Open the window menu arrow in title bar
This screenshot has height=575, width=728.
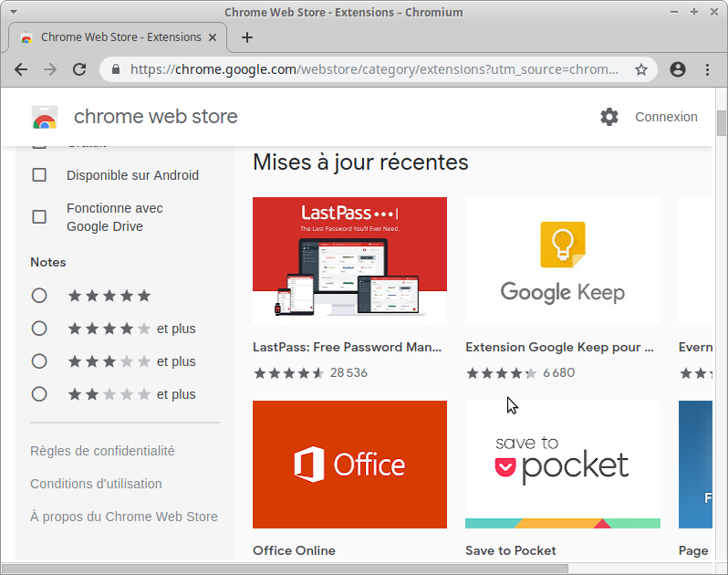(x=13, y=12)
